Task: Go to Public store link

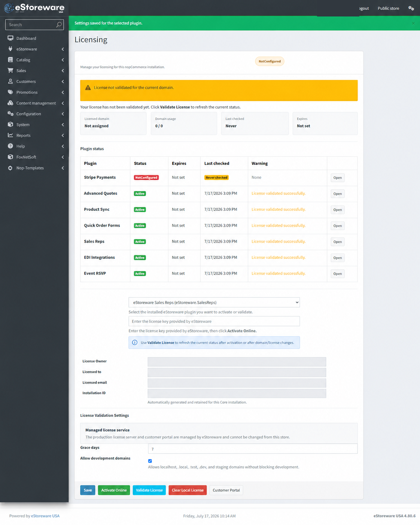Action: point(388,8)
